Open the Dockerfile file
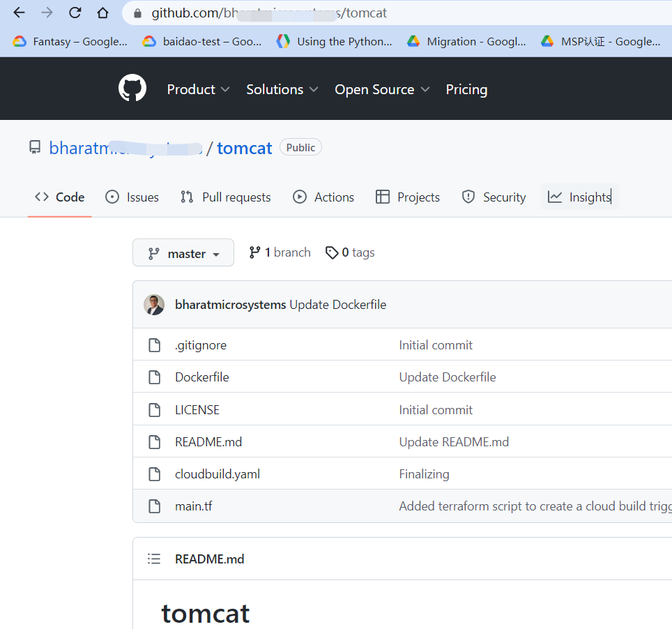Image resolution: width=672 pixels, height=629 pixels. [202, 377]
